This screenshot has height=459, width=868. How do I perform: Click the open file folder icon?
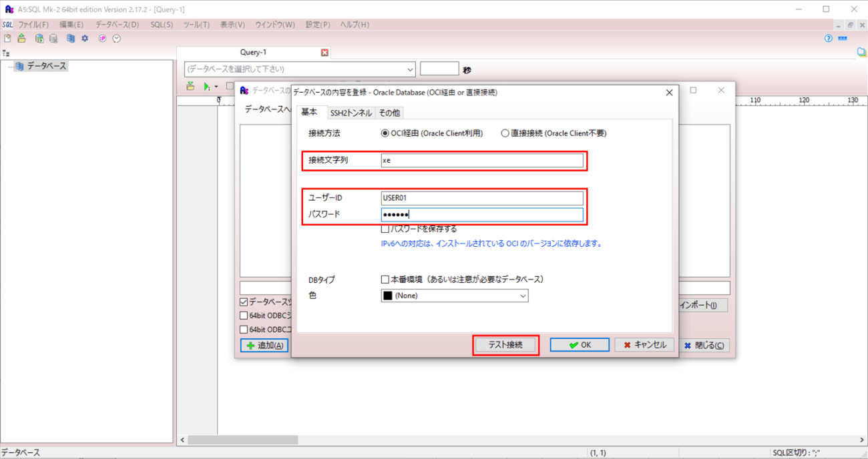(x=22, y=39)
